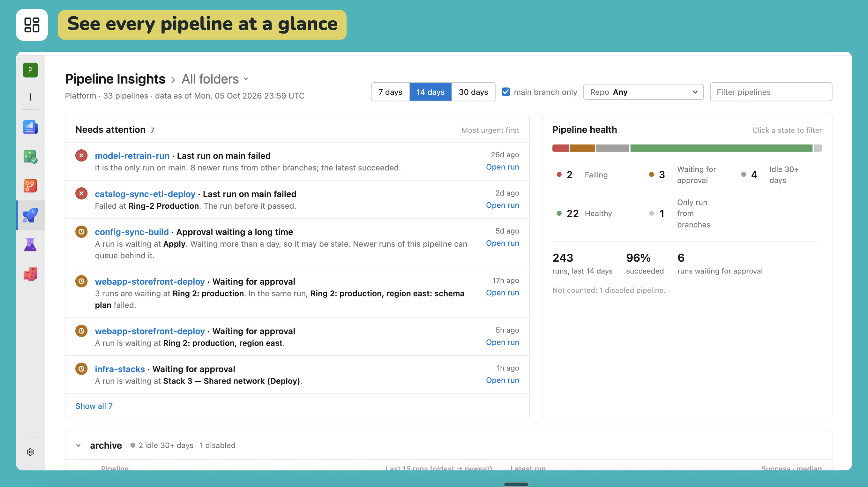Click the failed icon beside catalog-sync-etl-deploy
Viewport: 868px width, 487px height.
tap(81, 193)
